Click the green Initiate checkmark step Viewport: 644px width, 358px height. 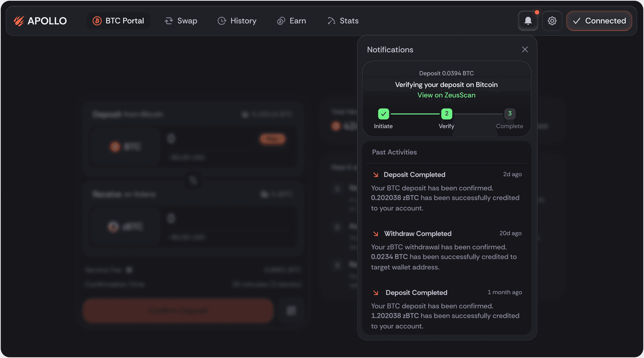[383, 114]
